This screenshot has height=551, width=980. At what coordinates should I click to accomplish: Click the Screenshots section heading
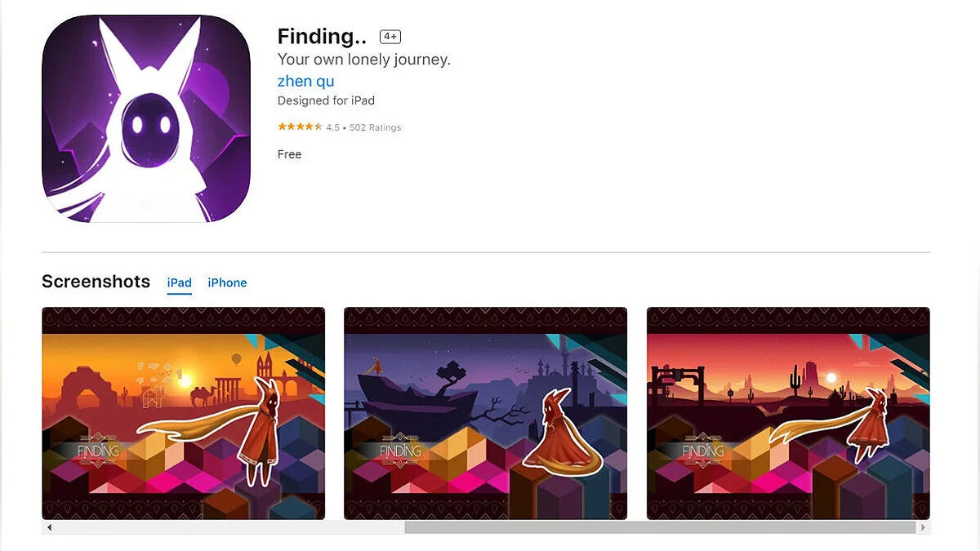pos(96,282)
